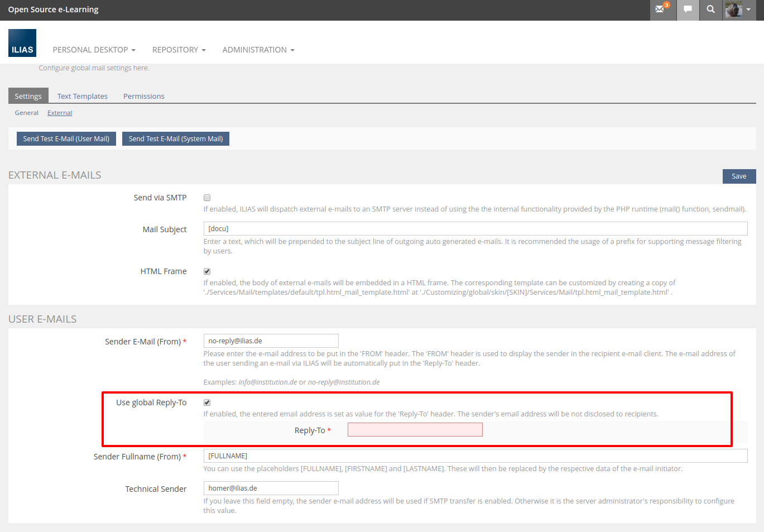
Task: Click the chat speech bubble icon
Action: click(688, 9)
